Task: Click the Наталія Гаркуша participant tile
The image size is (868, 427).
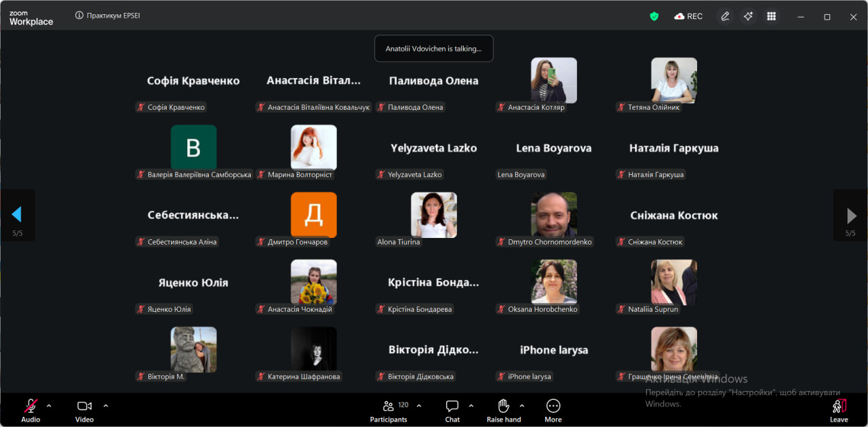Action: click(x=674, y=148)
